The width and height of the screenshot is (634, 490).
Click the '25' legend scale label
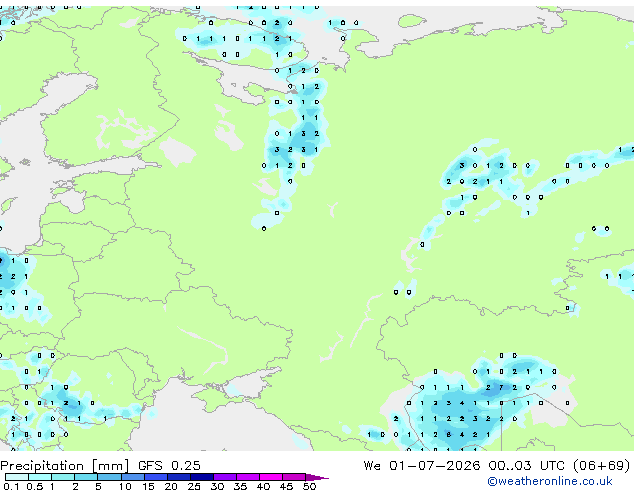click(194, 486)
